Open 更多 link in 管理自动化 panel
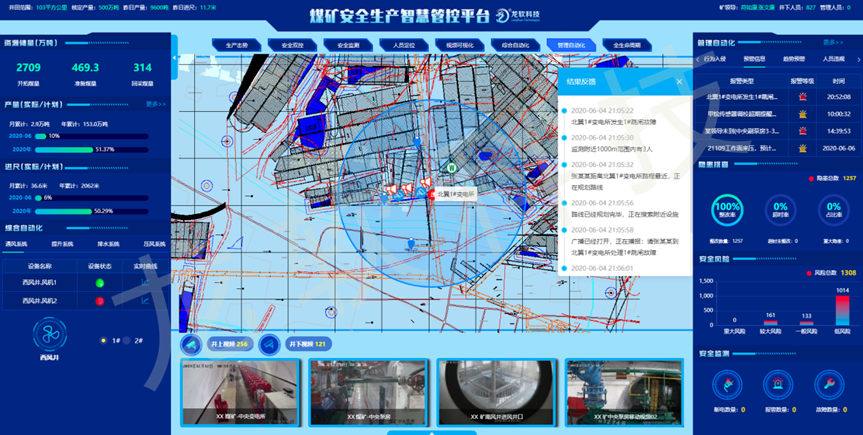 click(x=833, y=42)
